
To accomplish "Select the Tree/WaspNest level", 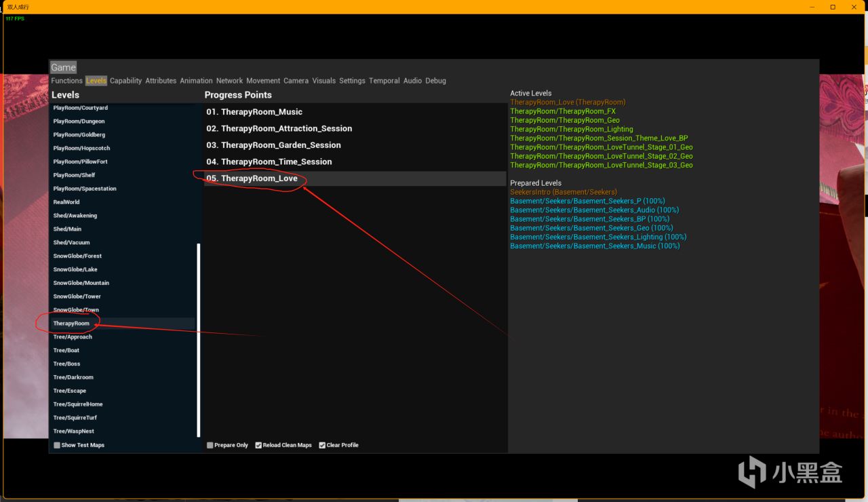I will click(x=123, y=431).
